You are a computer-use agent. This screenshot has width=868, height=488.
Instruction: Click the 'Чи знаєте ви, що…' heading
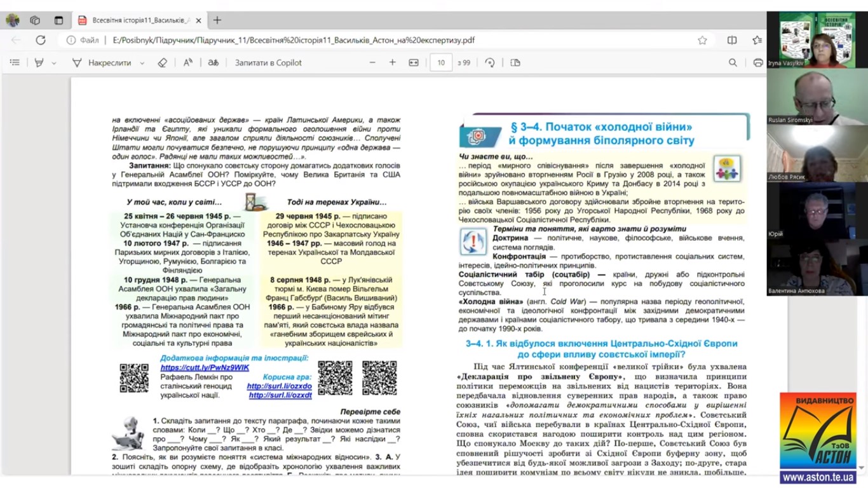tap(496, 156)
